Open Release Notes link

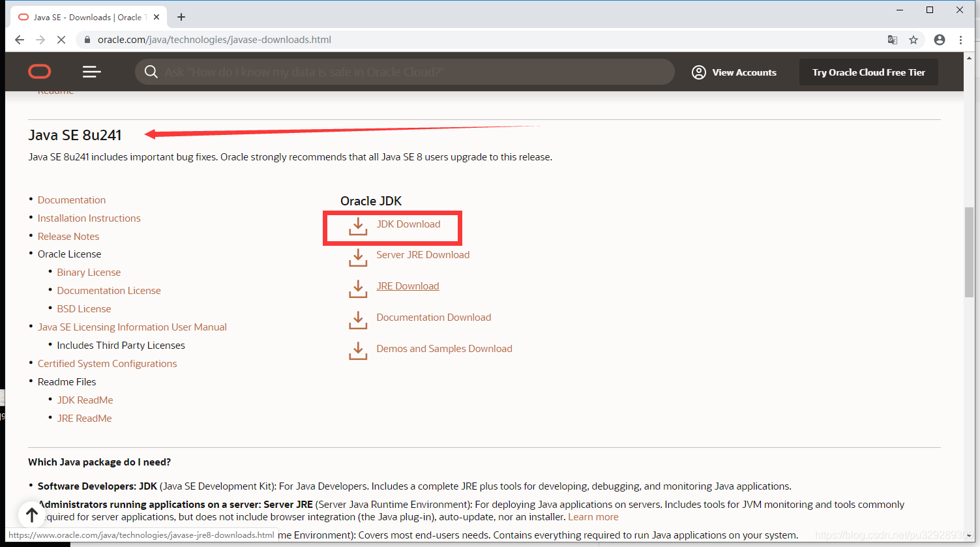pyautogui.click(x=68, y=237)
